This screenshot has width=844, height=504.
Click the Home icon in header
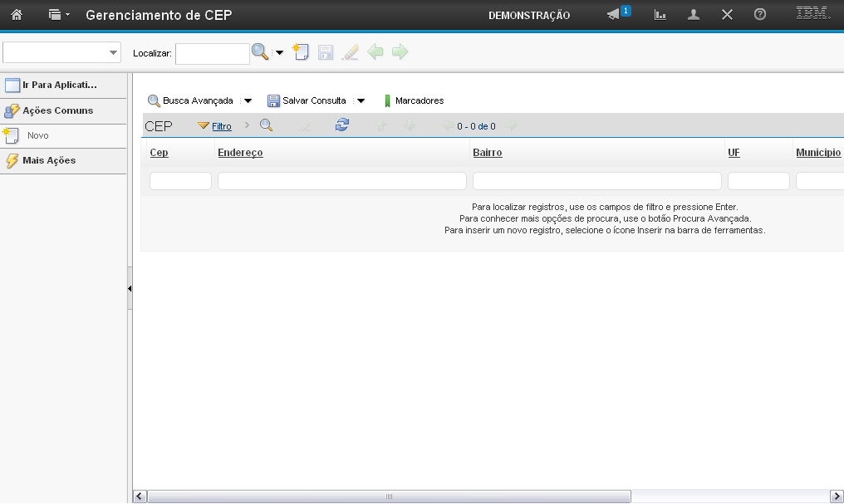pyautogui.click(x=16, y=15)
